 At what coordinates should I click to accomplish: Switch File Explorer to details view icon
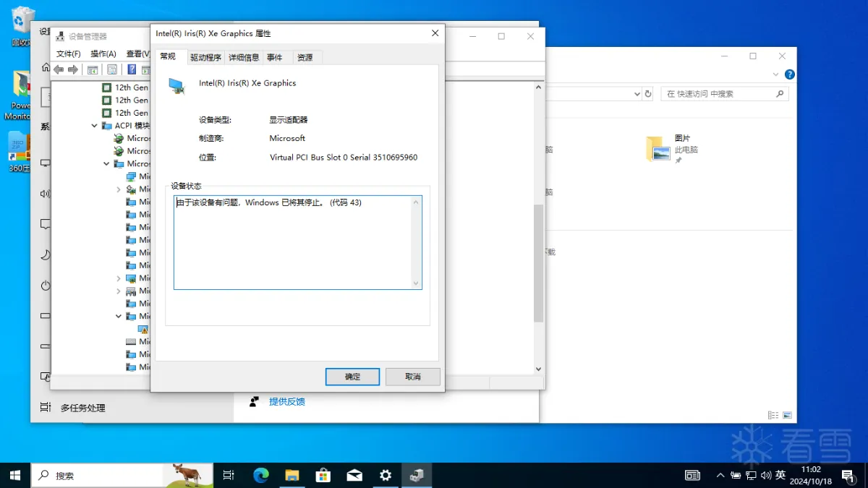tap(773, 416)
